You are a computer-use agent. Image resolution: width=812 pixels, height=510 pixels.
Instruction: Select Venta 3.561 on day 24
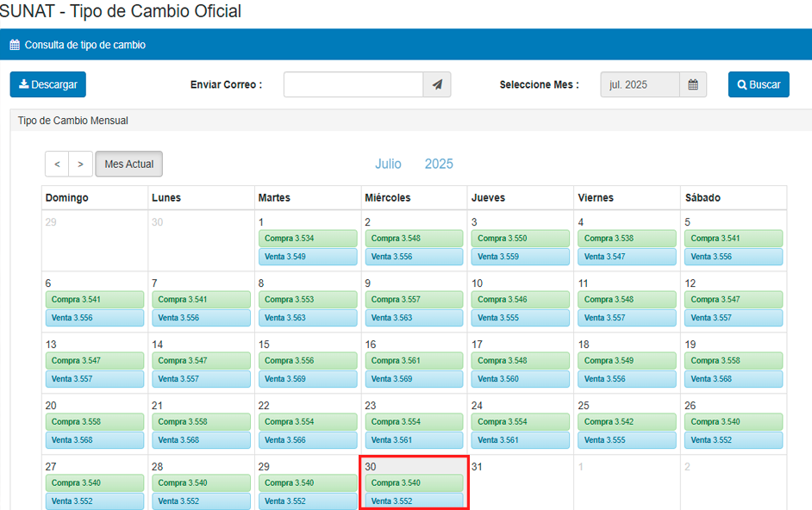(x=521, y=439)
